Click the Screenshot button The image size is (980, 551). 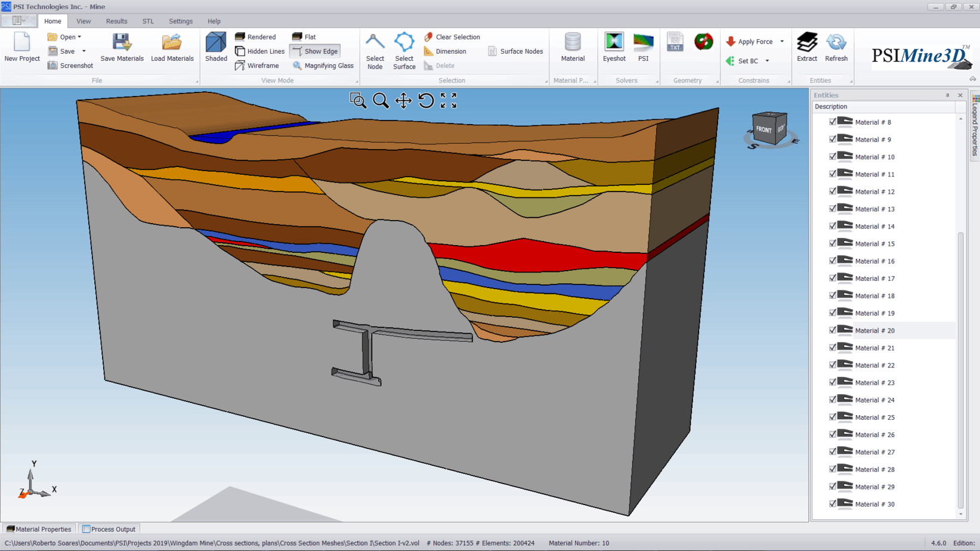70,66
